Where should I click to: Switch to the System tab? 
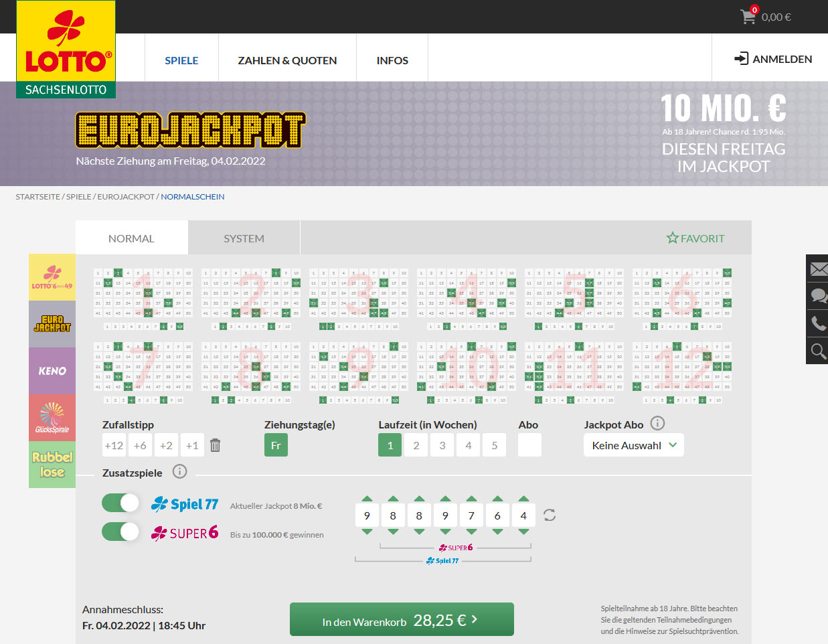pos(244,238)
